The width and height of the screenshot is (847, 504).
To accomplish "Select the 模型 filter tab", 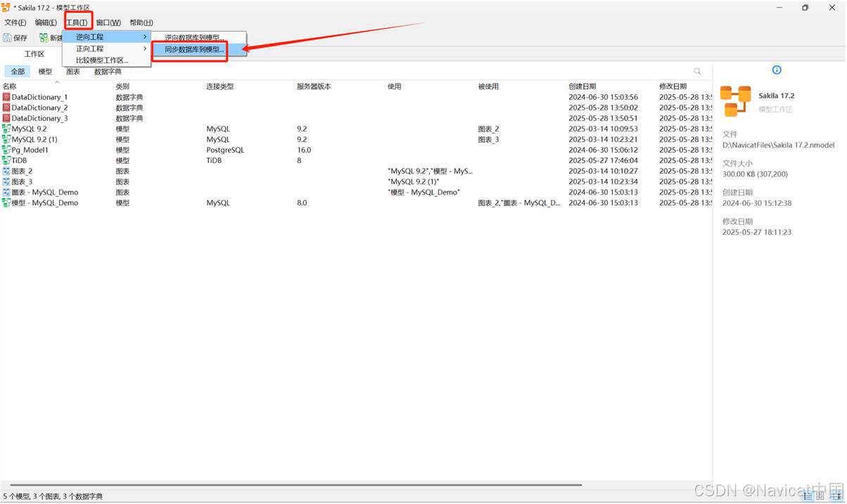I will [45, 72].
